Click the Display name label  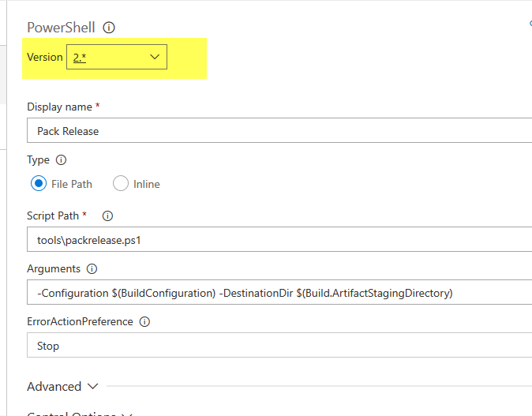coord(59,107)
